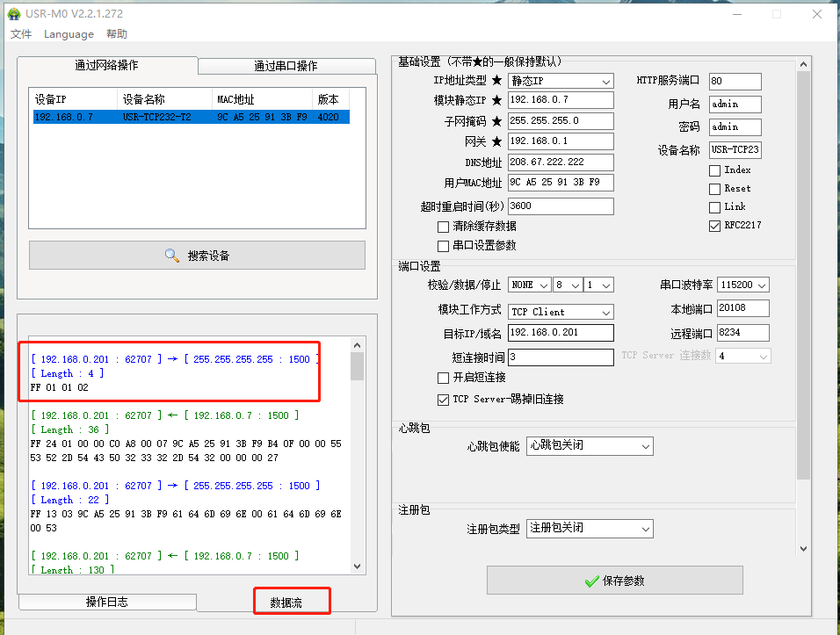Open the 串口波特率 115200 dropdown
840x635 pixels.
coord(742,285)
